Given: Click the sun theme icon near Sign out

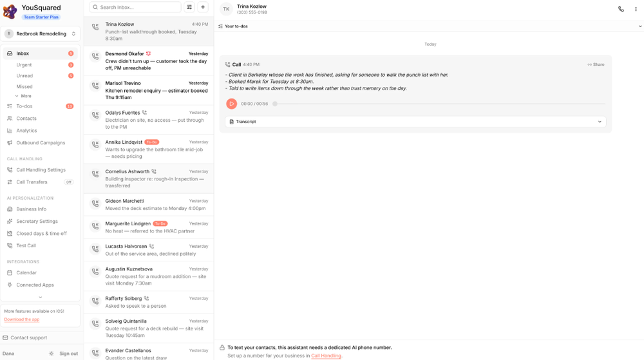Looking at the screenshot, I should pyautogui.click(x=52, y=354).
